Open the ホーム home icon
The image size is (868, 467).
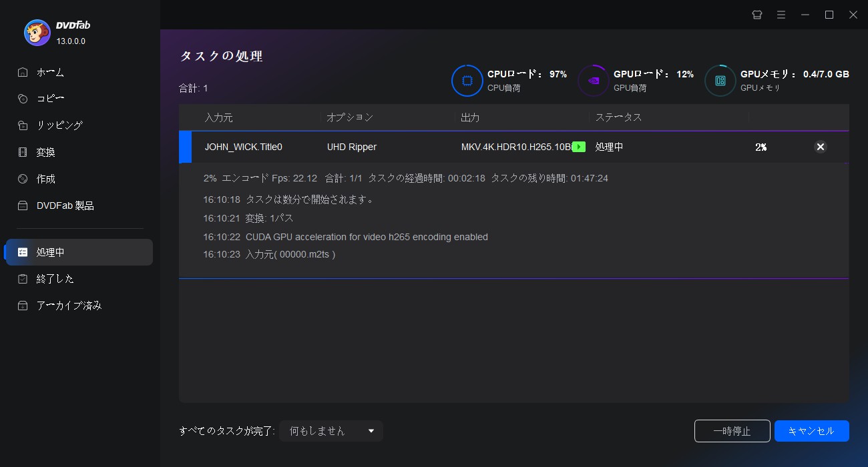tap(23, 72)
